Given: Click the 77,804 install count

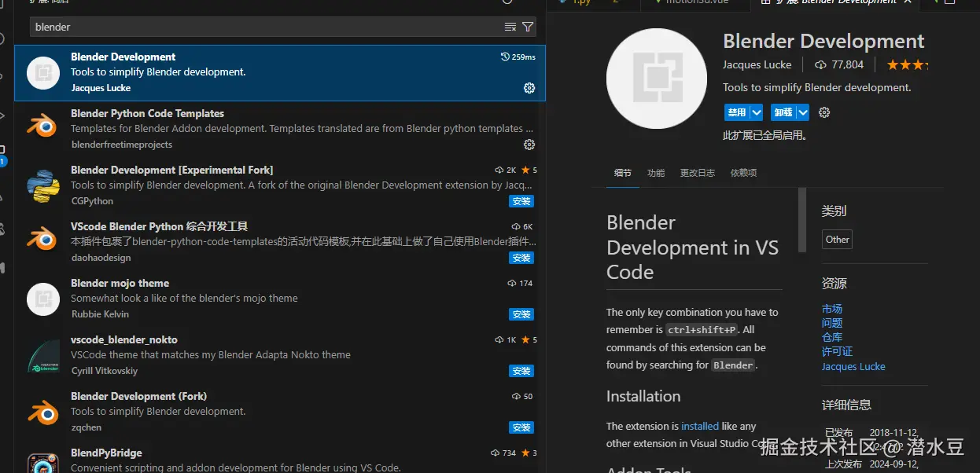Looking at the screenshot, I should [x=839, y=64].
